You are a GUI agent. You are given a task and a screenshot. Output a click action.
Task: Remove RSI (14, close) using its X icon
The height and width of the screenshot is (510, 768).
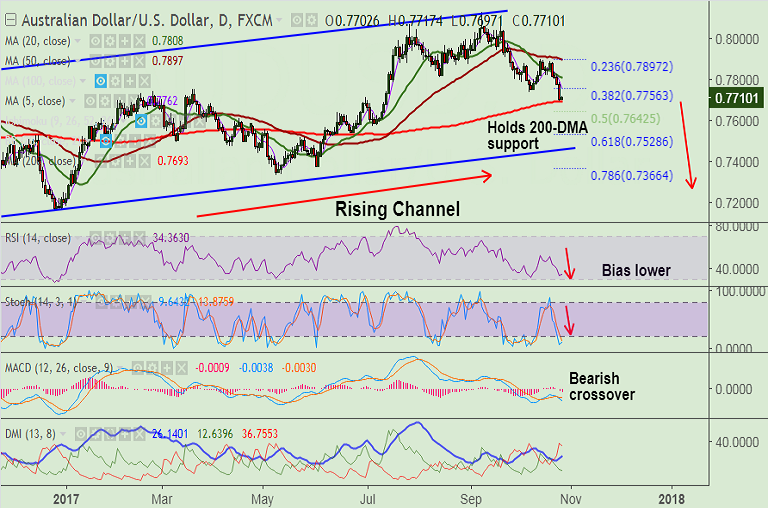pyautogui.click(x=140, y=238)
